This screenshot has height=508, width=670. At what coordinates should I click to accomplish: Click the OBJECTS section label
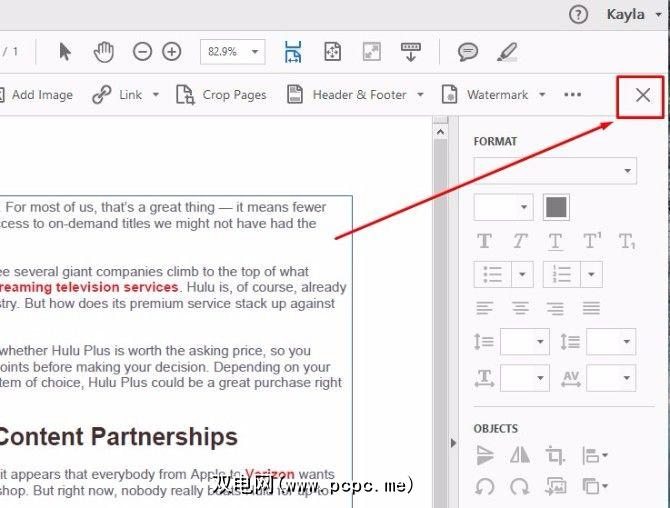(496, 429)
